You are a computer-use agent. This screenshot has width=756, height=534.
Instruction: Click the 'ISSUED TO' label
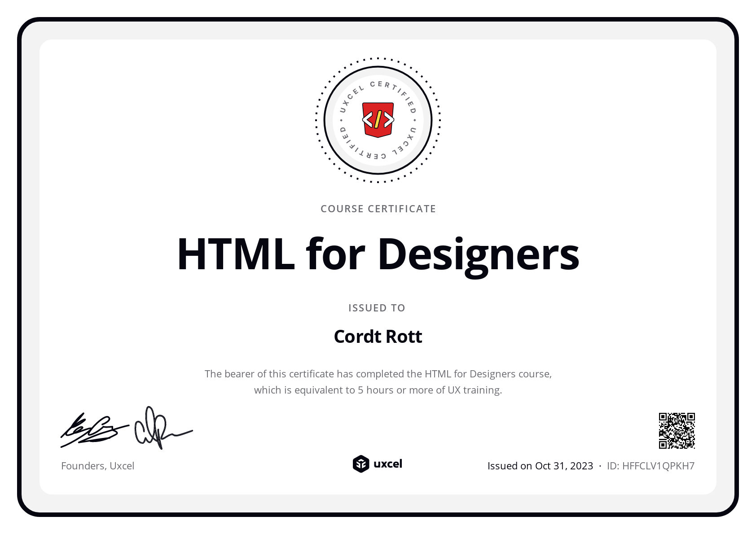pyautogui.click(x=377, y=308)
